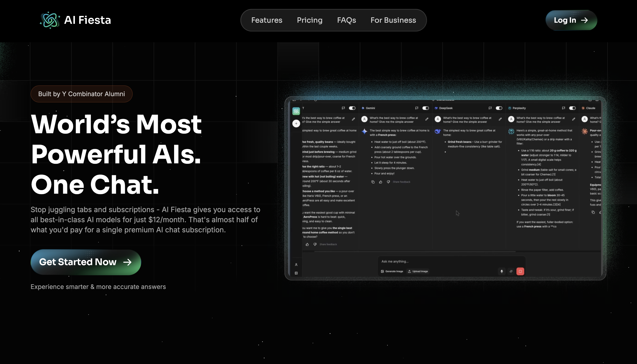Click the Claude column title
The height and width of the screenshot is (364, 637).
click(x=590, y=108)
